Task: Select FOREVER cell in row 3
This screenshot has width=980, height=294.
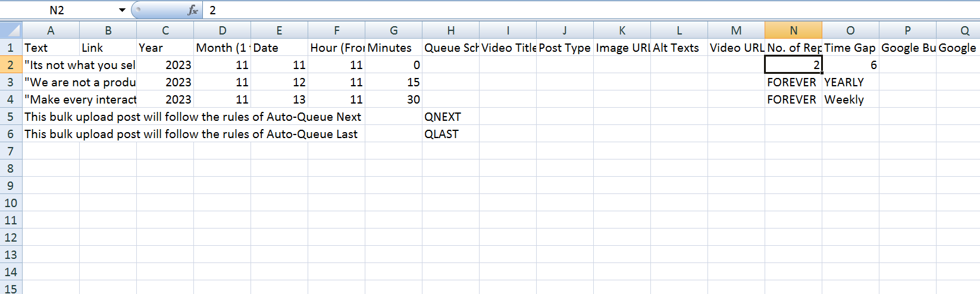Action: pos(793,82)
